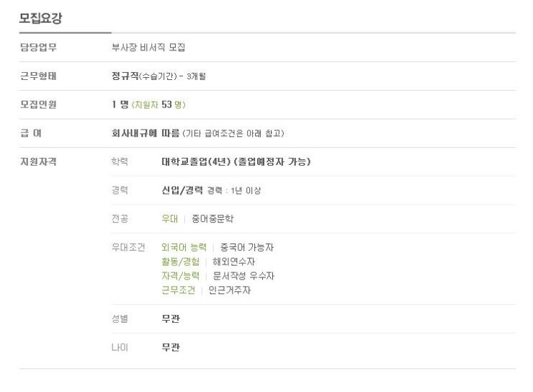This screenshot has height=392, width=533.
Task: Click the 중국어 가능자 preference text
Action: [x=247, y=247]
